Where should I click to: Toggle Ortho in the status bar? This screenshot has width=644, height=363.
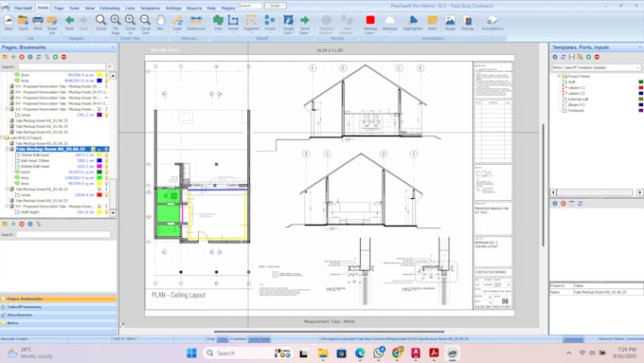[223, 339]
